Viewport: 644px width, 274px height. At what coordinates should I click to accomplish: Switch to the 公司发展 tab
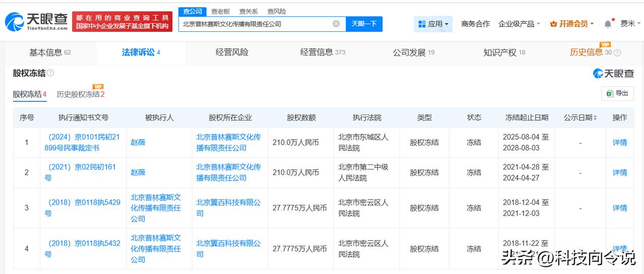pos(413,52)
